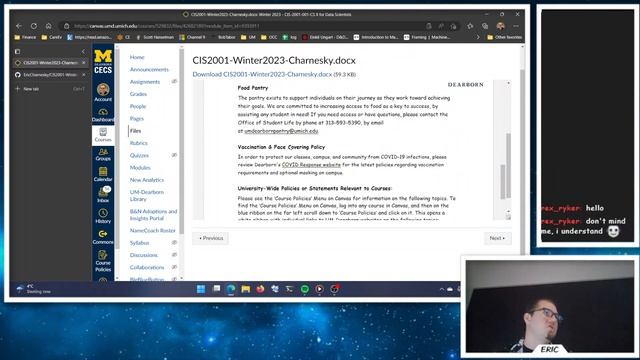
Task: Click umdearbornpantry@umich.edu email link
Action: pos(281,131)
